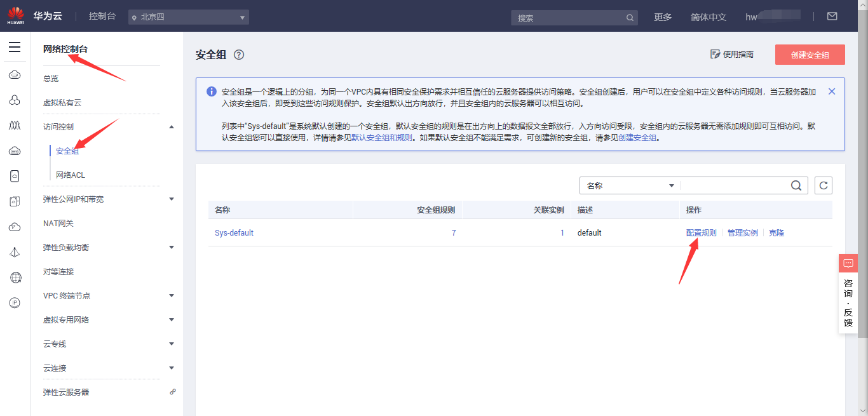Click the 名称 column header

click(x=222, y=210)
